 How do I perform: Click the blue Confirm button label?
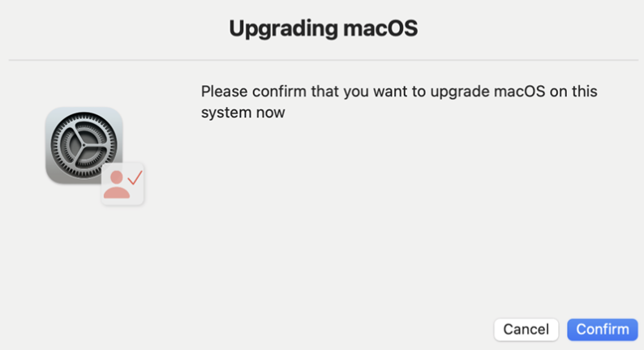(602, 330)
